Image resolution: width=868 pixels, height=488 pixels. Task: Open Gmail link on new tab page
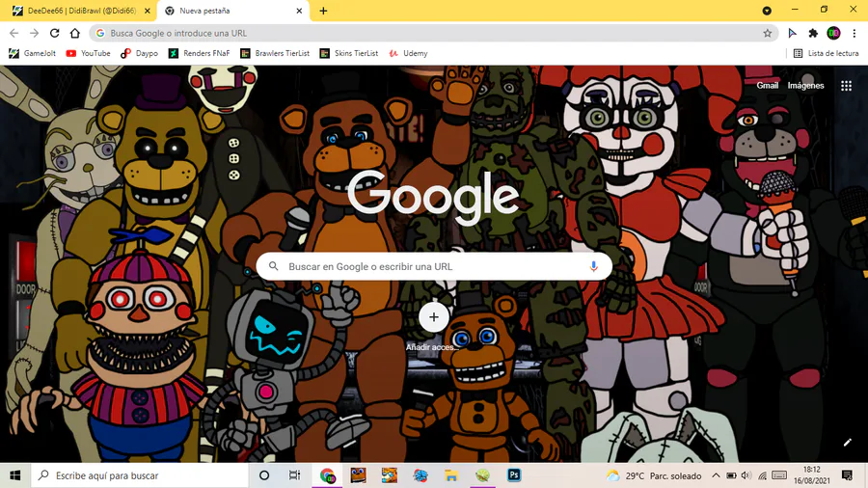768,85
